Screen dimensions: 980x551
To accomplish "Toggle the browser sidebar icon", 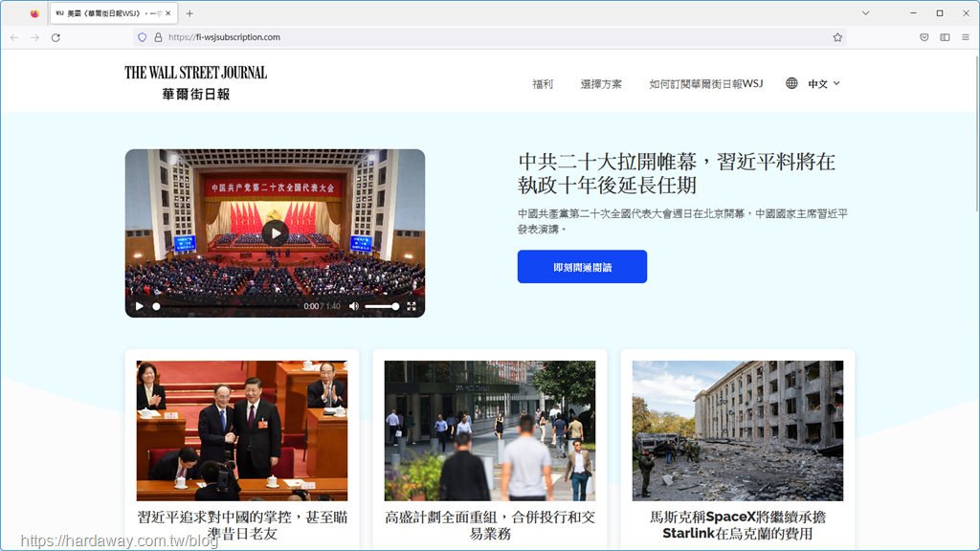I will point(945,37).
